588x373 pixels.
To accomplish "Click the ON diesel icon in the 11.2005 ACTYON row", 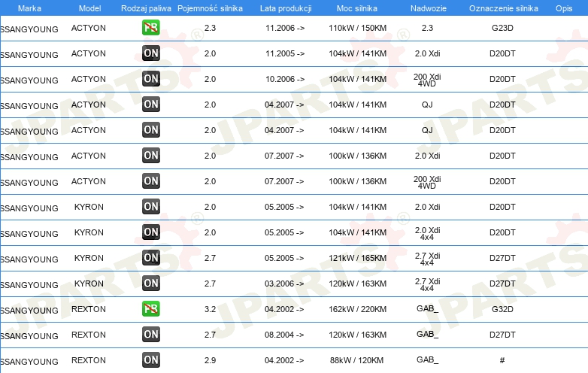I will click(x=150, y=53).
